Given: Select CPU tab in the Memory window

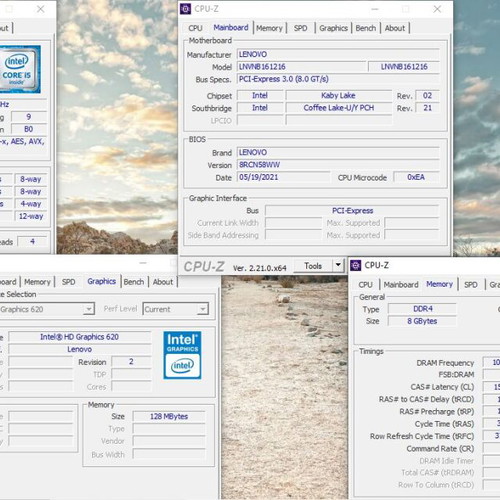Looking at the screenshot, I should click(365, 285).
